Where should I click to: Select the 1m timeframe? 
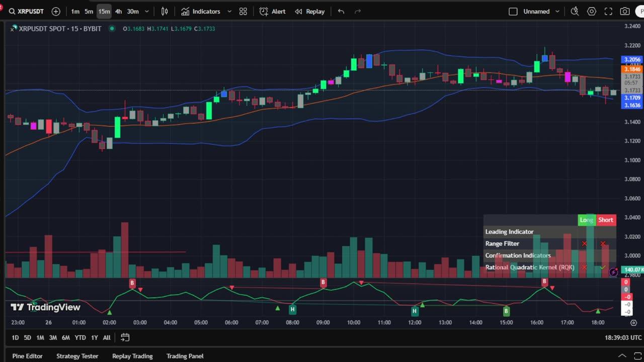click(75, 11)
